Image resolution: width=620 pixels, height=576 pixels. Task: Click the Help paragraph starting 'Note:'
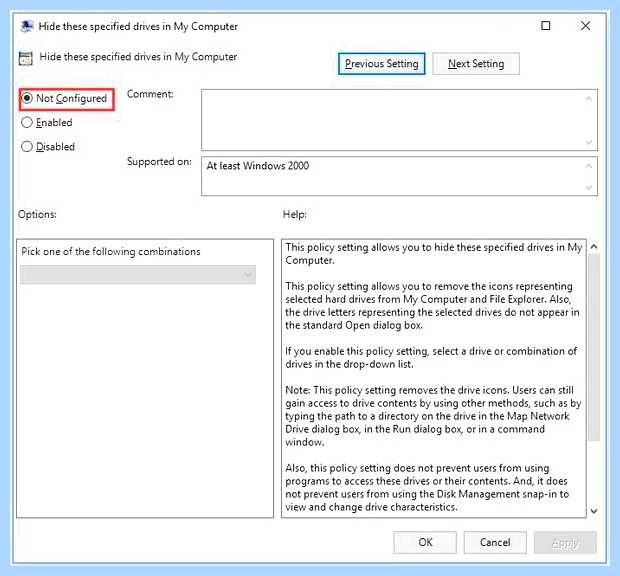[433, 416]
